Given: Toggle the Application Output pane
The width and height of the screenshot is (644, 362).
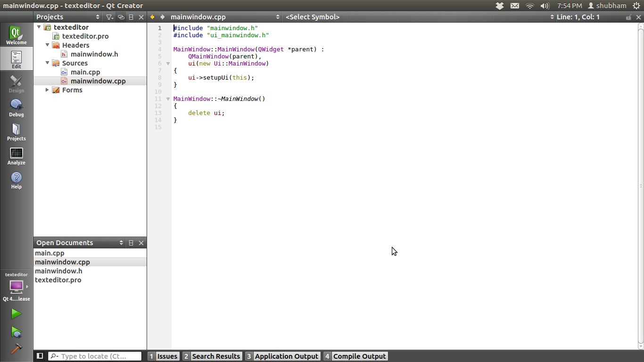Looking at the screenshot, I should pos(282,356).
